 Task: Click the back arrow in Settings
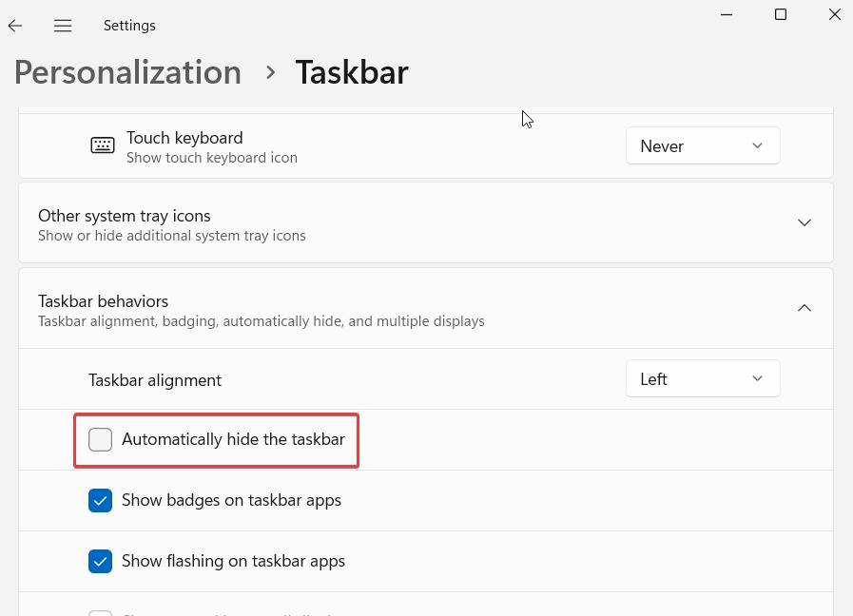point(15,26)
